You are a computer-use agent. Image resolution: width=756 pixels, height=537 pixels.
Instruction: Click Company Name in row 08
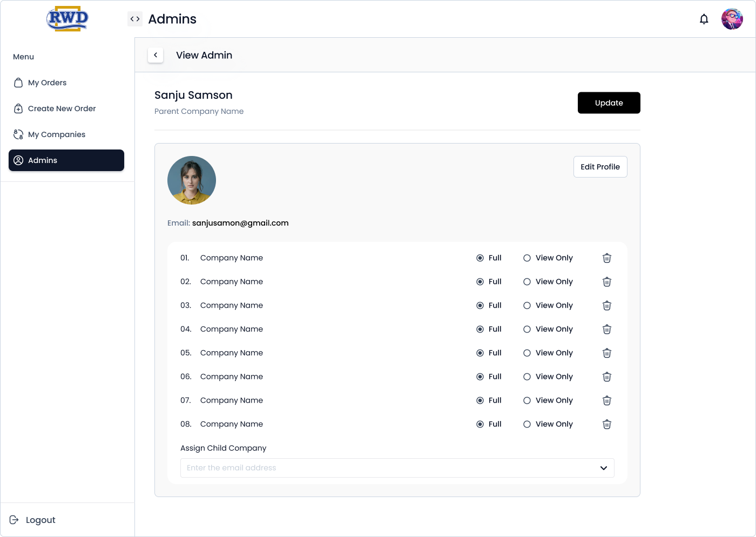(232, 424)
